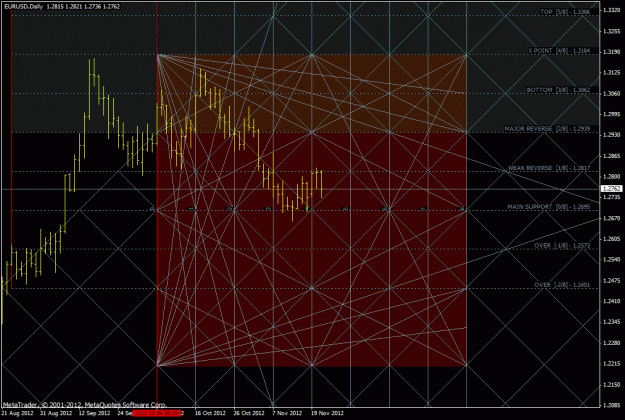This screenshot has height=420, width=625.
Task: Click the 1.2995 price scale value
Action: [x=611, y=114]
